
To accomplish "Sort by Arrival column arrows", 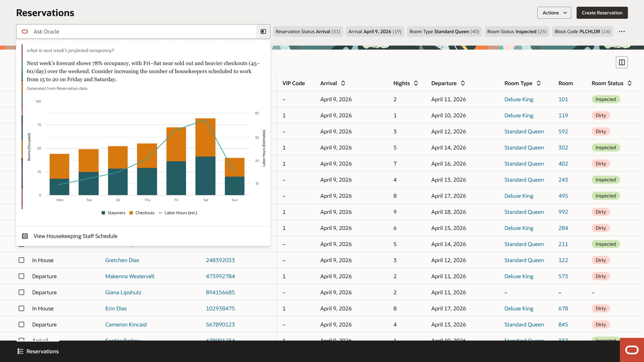I will (343, 83).
